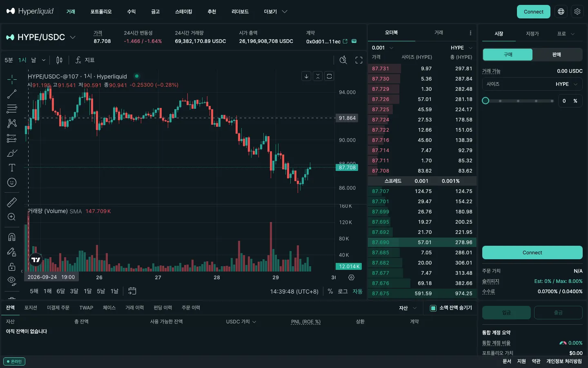588x368 pixels.
Task: Open language globe selector
Action: coord(561,11)
